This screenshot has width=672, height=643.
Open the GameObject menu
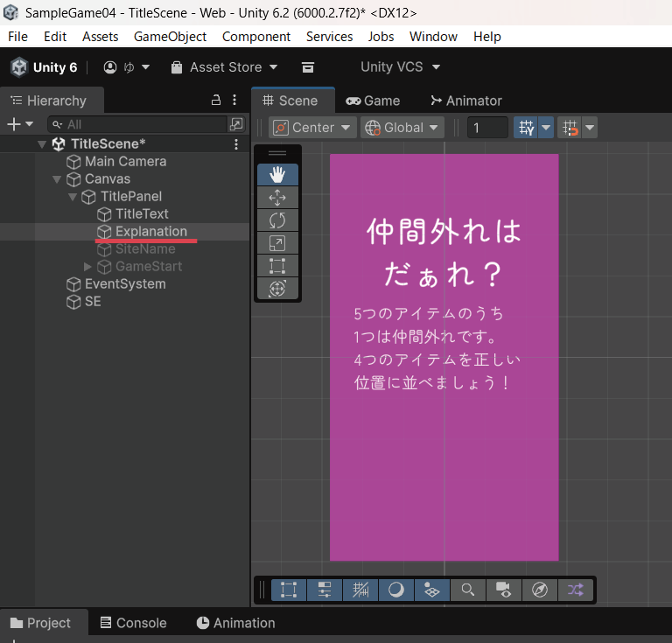coord(170,37)
